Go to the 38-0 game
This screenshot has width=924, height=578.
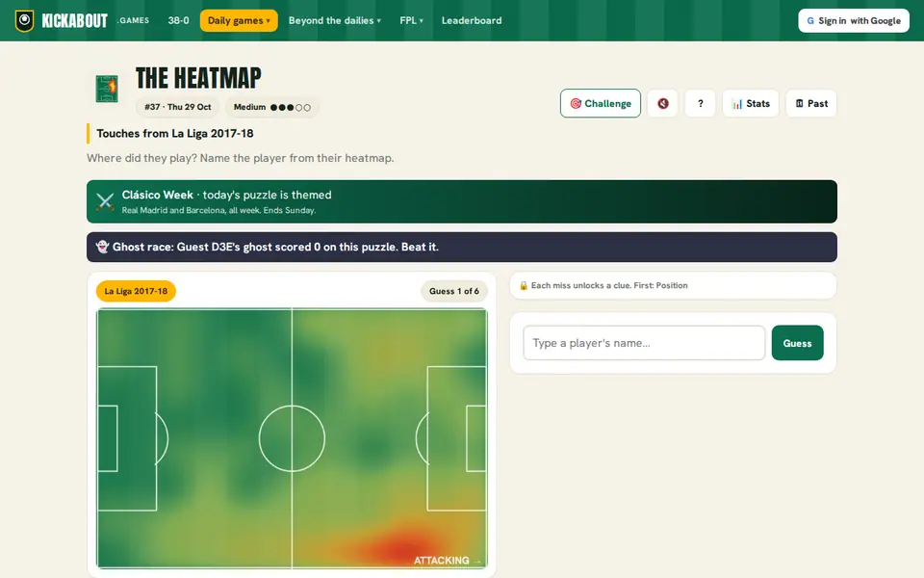(179, 20)
